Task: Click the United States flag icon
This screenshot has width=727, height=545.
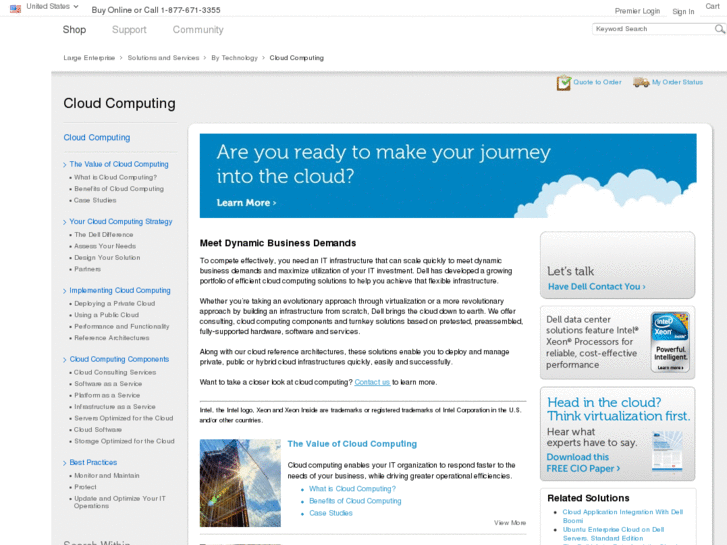Action: tap(15, 8)
